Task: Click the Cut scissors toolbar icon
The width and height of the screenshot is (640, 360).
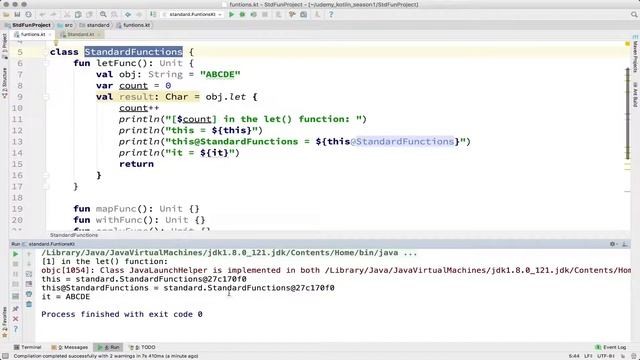Action: coord(67,14)
